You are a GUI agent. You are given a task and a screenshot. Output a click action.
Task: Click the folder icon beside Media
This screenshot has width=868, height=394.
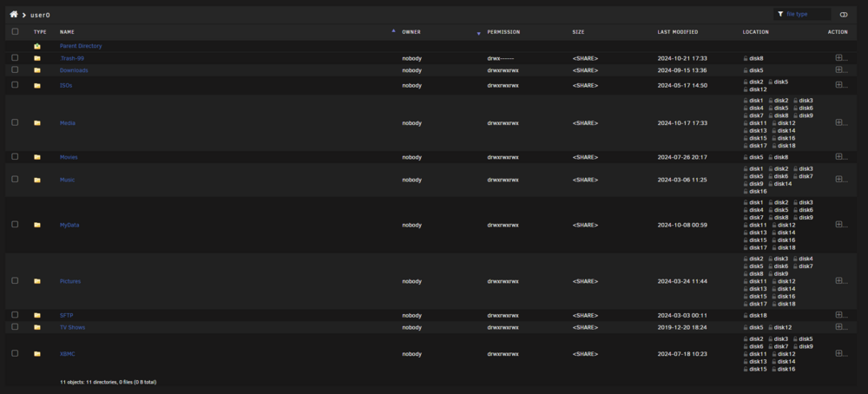pos(37,123)
